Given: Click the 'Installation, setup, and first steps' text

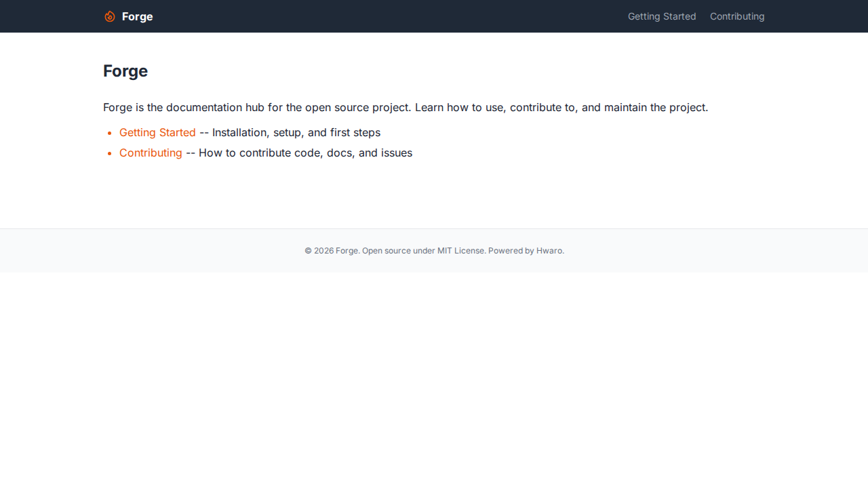Looking at the screenshot, I should (x=296, y=133).
